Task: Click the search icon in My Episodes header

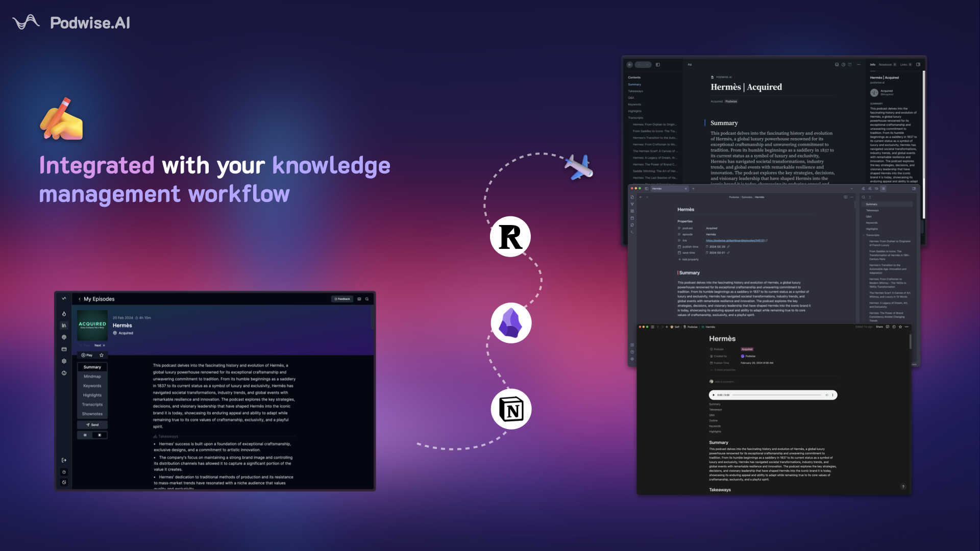Action: pyautogui.click(x=367, y=299)
